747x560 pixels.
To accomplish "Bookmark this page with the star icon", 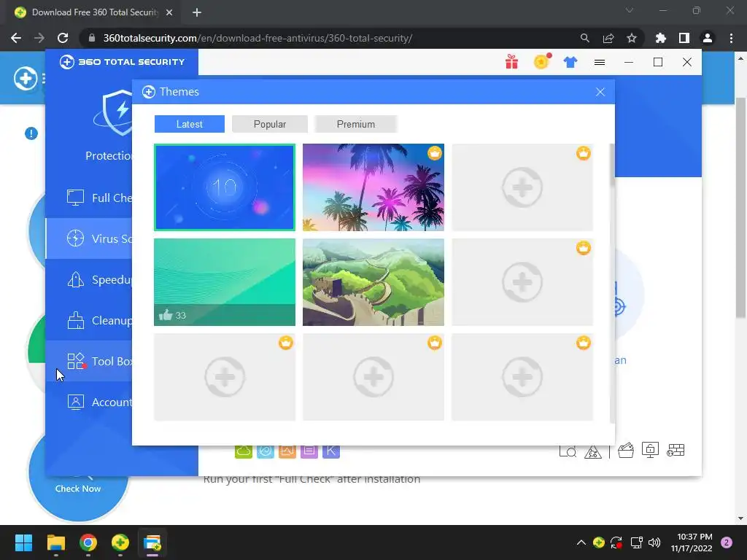I will (632, 38).
